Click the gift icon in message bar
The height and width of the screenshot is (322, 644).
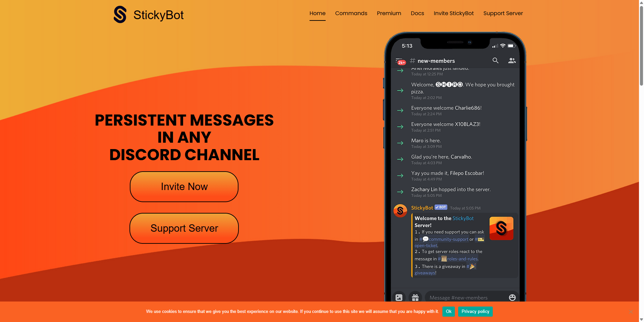(415, 297)
